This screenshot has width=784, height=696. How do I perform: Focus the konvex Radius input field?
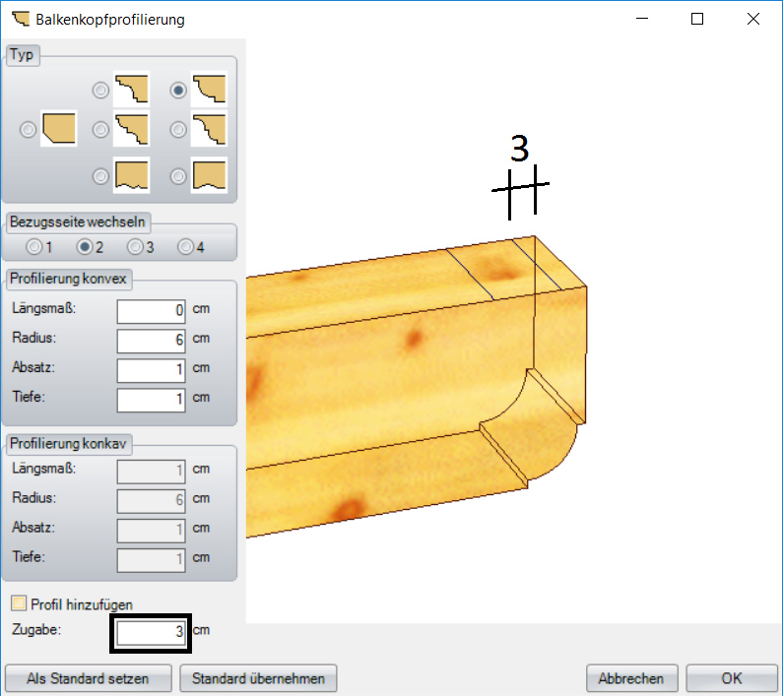tap(151, 341)
